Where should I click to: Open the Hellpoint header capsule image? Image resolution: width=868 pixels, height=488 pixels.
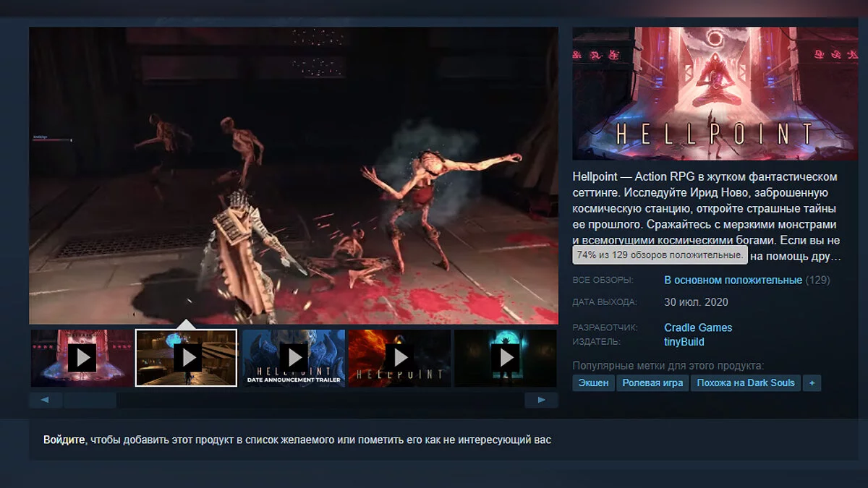coord(715,93)
